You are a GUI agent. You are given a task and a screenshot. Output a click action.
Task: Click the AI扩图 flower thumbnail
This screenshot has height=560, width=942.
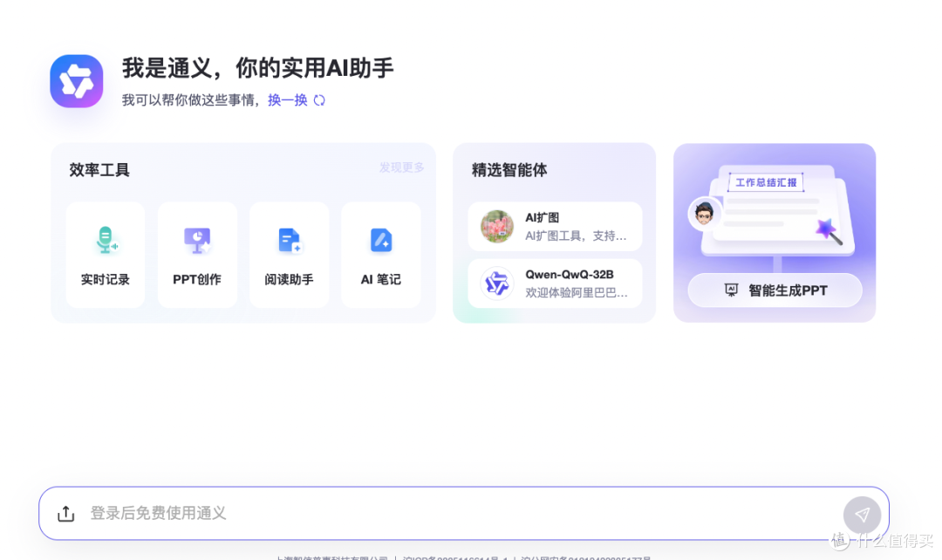(497, 227)
